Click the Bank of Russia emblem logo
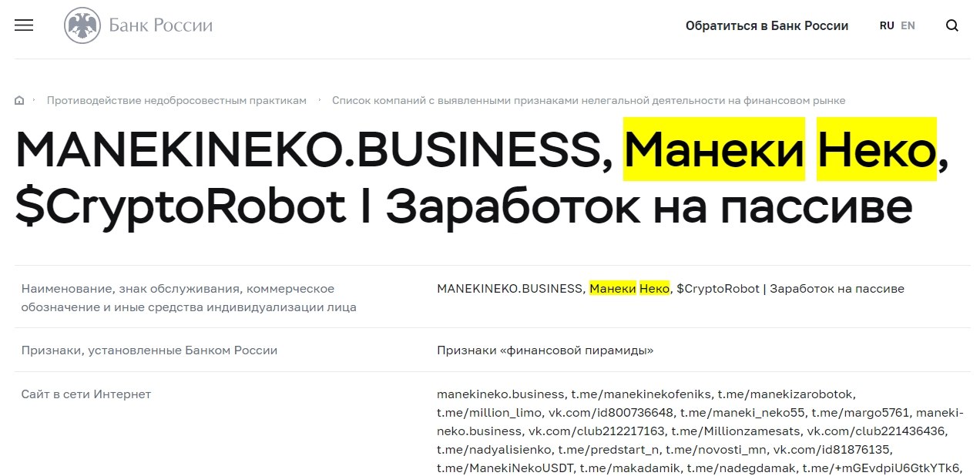Image resolution: width=980 pixels, height=476 pixels. pos(80,25)
